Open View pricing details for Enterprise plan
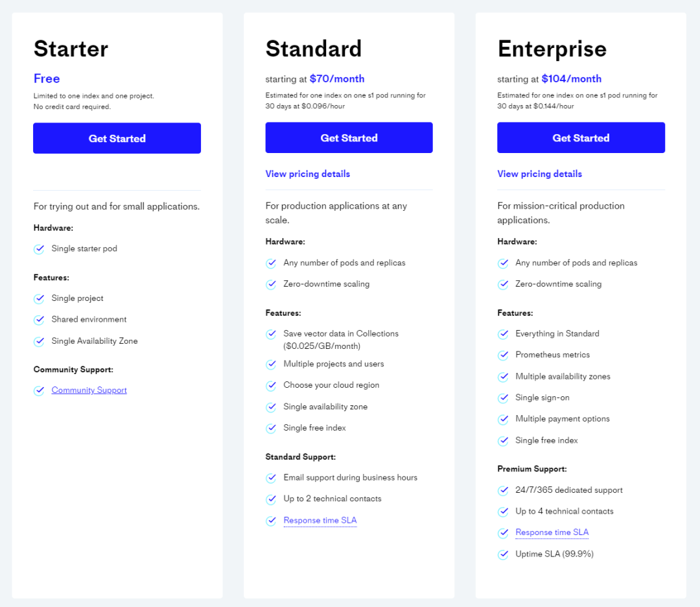Screen dimensions: 700x607 540,174
